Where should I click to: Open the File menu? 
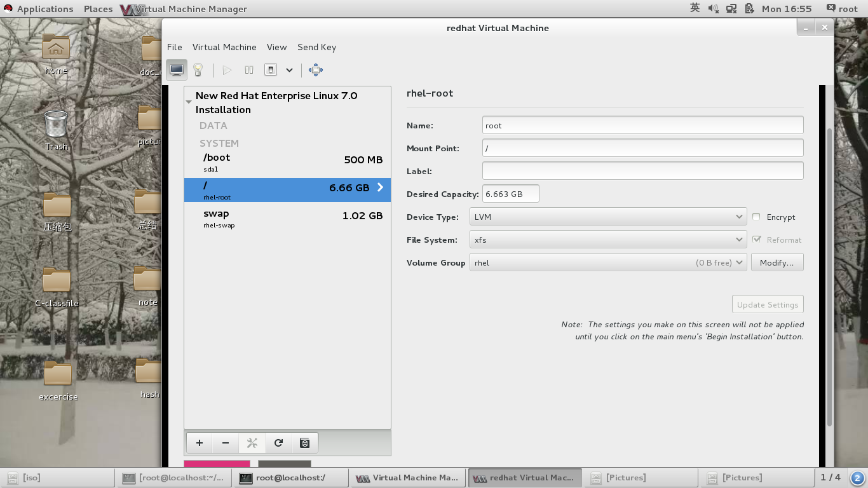[174, 47]
